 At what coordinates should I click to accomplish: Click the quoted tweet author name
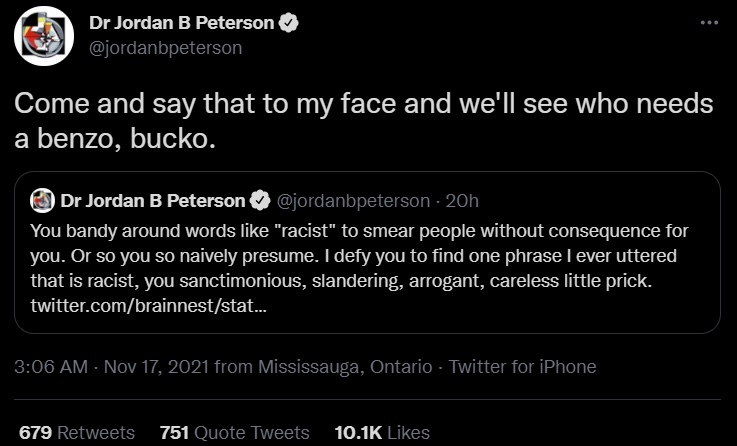pyautogui.click(x=153, y=201)
